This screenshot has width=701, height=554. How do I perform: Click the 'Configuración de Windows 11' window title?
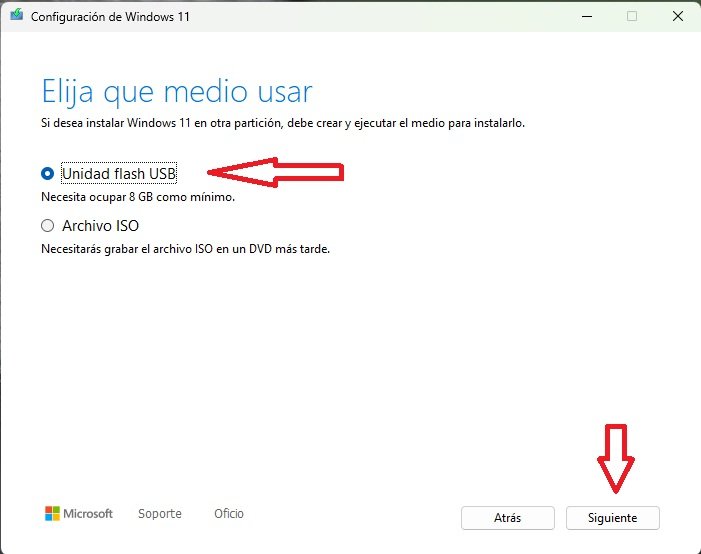[x=110, y=17]
